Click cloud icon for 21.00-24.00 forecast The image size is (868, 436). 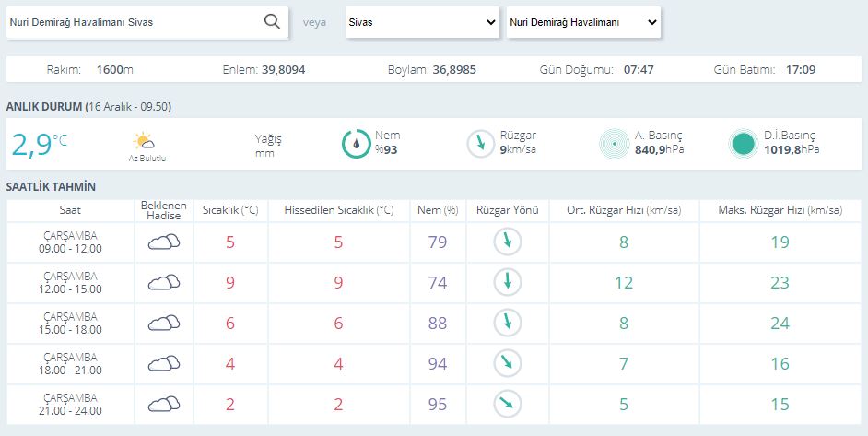(x=164, y=404)
